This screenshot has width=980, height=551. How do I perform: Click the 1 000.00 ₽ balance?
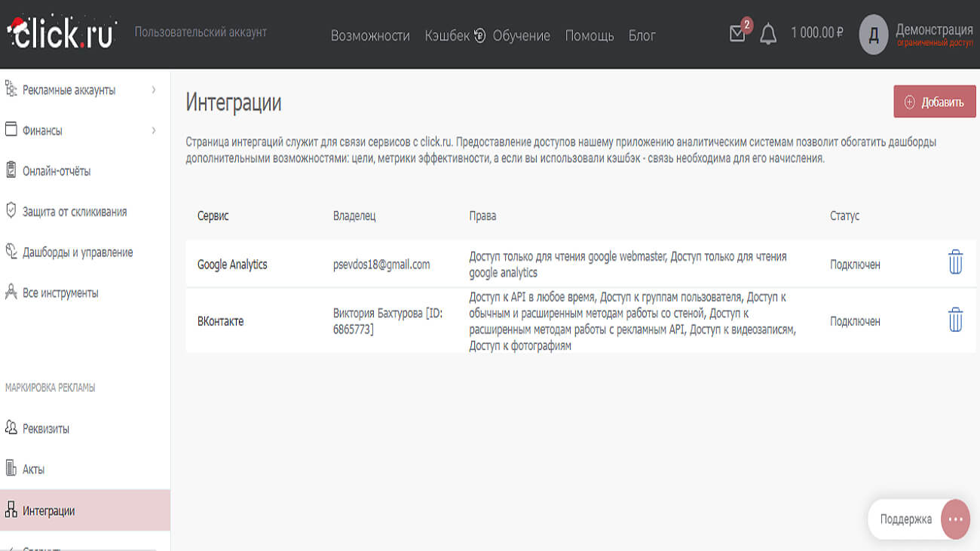click(x=816, y=33)
